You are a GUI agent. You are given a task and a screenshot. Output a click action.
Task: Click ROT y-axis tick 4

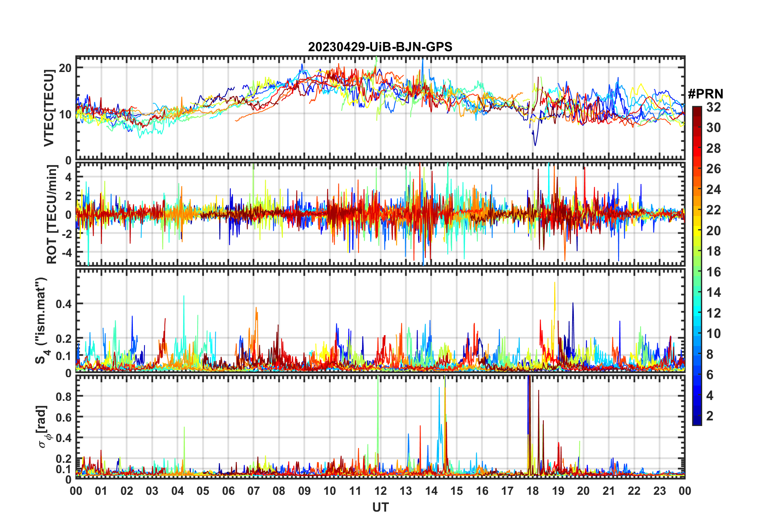68,177
